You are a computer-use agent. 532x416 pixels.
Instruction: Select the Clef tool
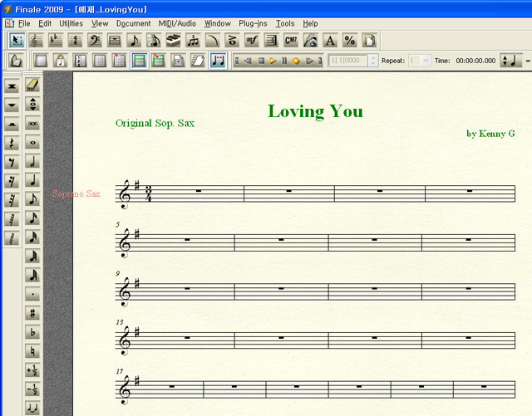[x=95, y=40]
